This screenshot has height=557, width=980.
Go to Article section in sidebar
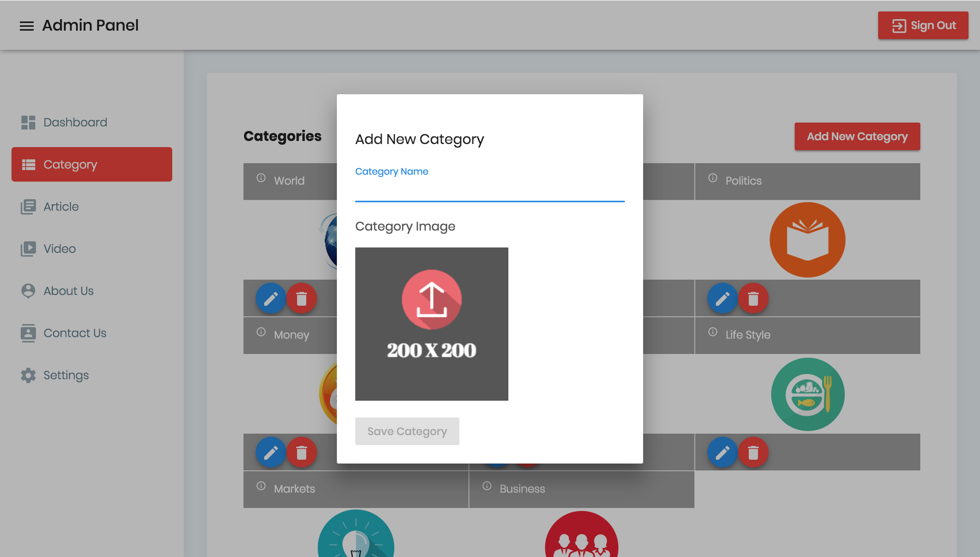pyautogui.click(x=61, y=206)
